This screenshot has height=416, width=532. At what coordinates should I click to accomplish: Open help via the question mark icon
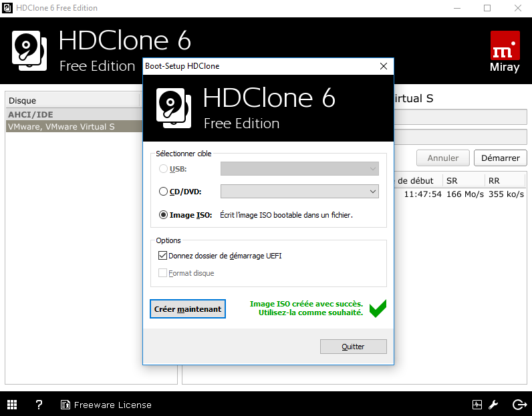coord(39,405)
